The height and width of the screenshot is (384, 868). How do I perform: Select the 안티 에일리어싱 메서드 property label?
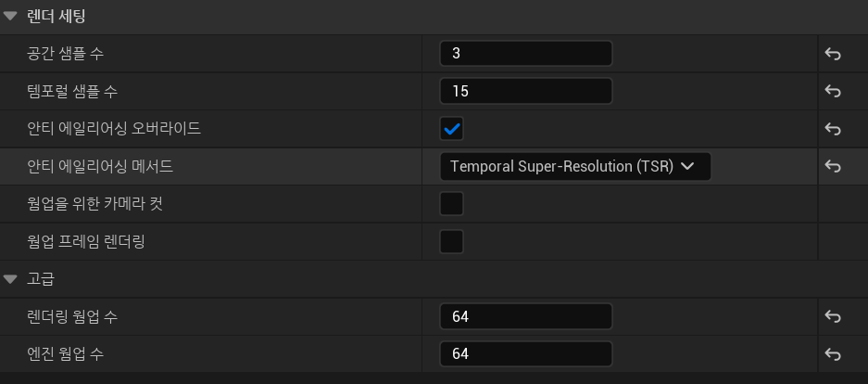[x=100, y=167]
